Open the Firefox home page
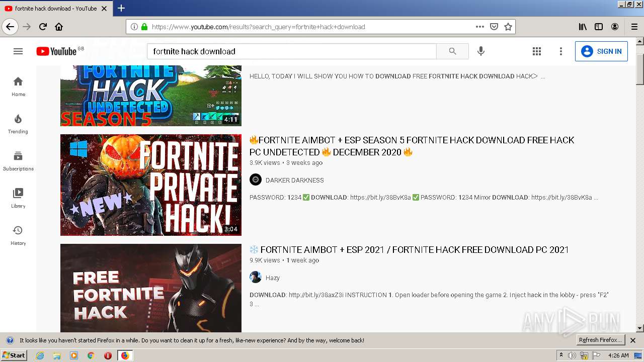 [59, 27]
